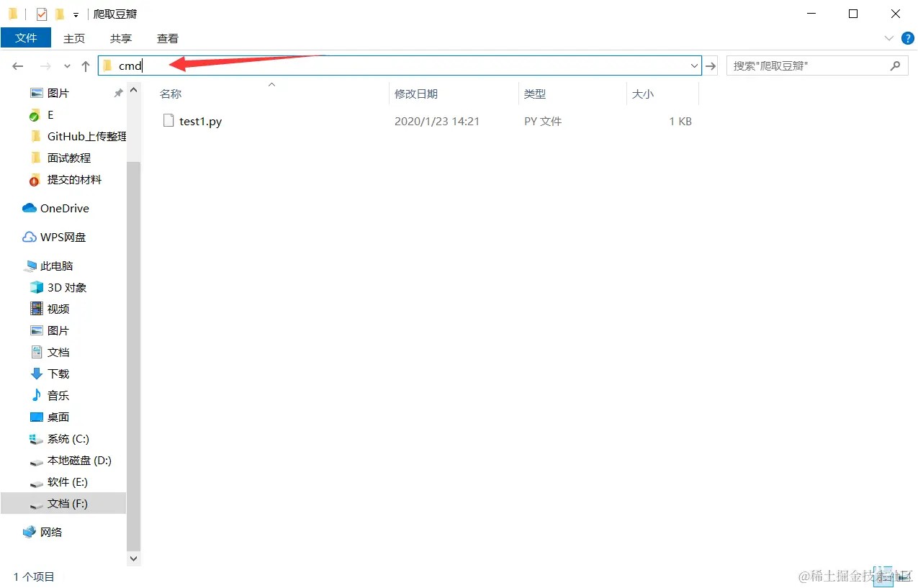The width and height of the screenshot is (918, 588).
Task: Switch to the 主页 ribbon tab
Action: click(x=74, y=38)
